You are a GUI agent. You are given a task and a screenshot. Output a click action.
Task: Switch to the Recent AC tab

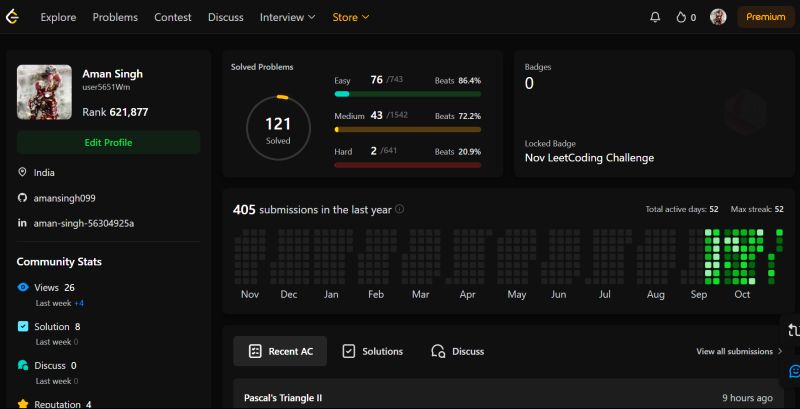280,351
